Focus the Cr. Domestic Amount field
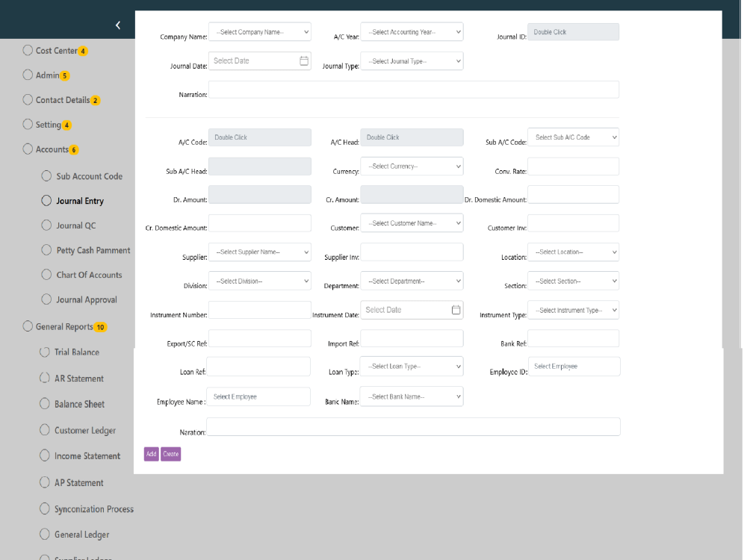Screen dimensions: 747x560 260,223
